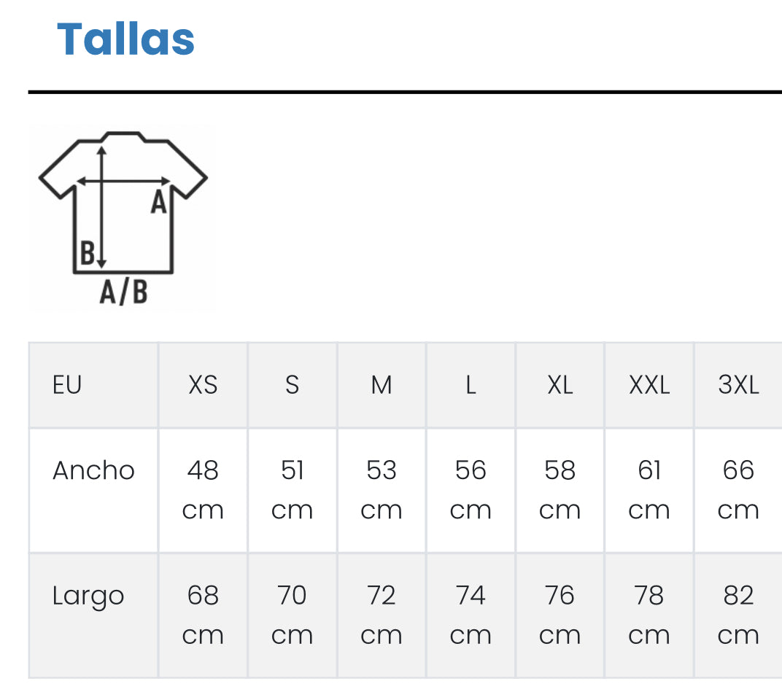Click the 66 cm width cell
The height and width of the screenshot is (700, 782).
click(x=738, y=490)
